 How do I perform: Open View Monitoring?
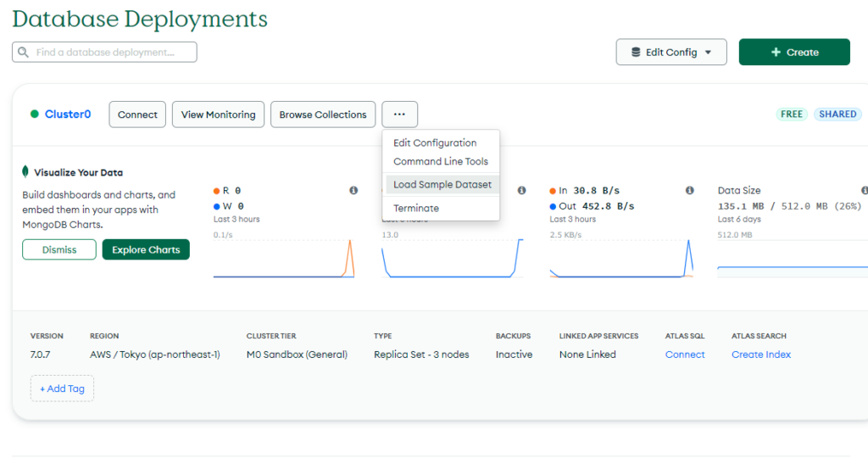click(218, 115)
